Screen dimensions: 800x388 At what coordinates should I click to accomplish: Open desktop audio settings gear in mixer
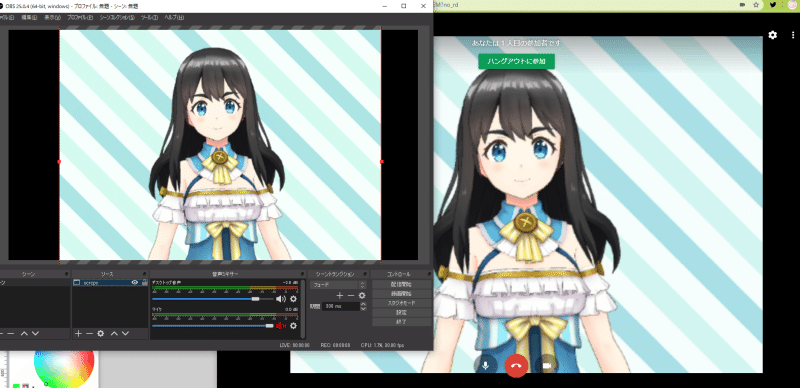point(293,299)
